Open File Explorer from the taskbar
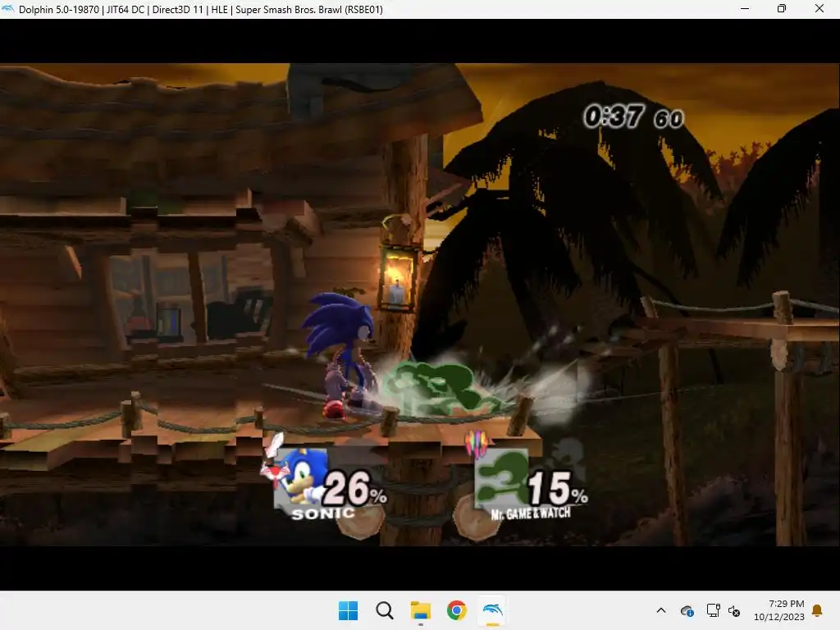Screen dimensions: 840x630 click(421, 610)
